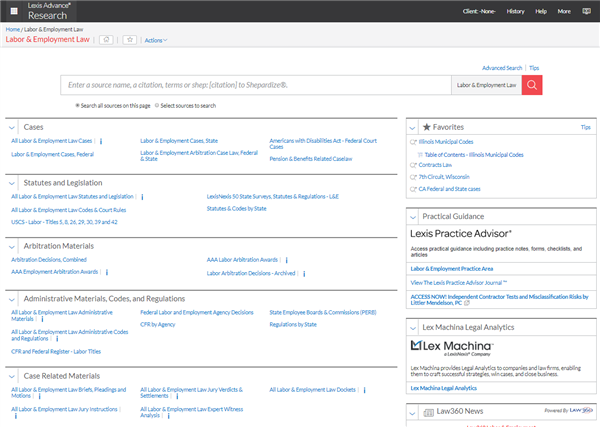The image size is (600, 427).
Task: Set page as start page home icon
Action: [x=106, y=40]
